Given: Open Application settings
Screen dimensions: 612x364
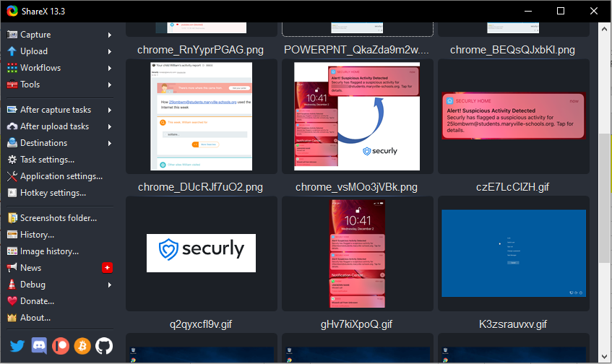Looking at the screenshot, I should pyautogui.click(x=60, y=176).
